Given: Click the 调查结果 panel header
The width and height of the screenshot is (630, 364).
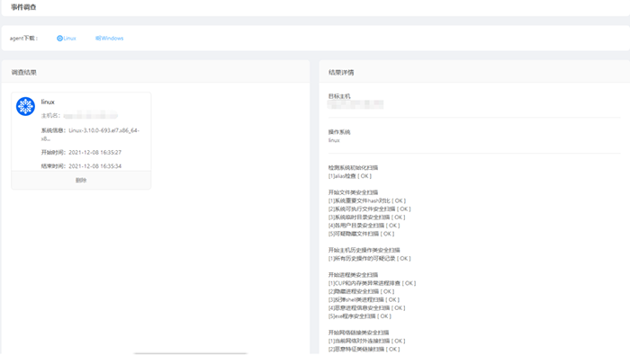Looking at the screenshot, I should (x=24, y=72).
